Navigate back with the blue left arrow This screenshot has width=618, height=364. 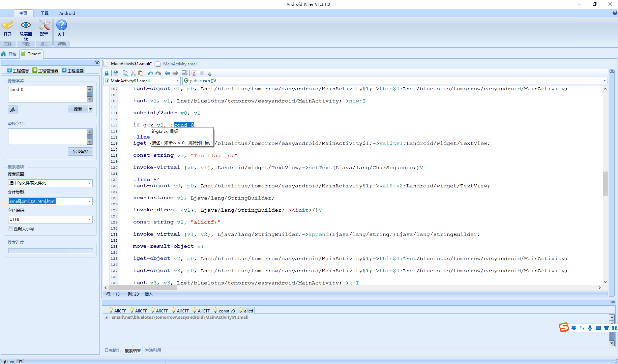click(x=168, y=73)
